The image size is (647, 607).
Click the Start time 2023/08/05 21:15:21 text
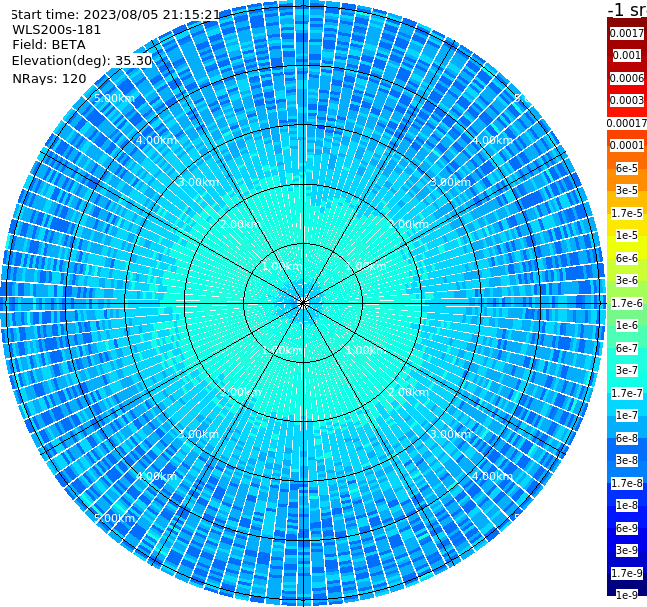115,15
